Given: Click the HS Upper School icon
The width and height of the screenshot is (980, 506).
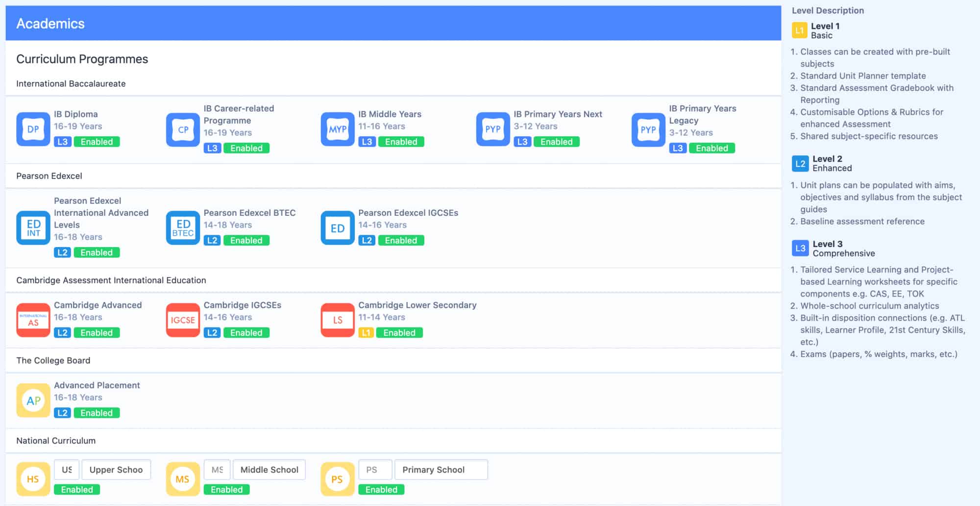Looking at the screenshot, I should pos(33,479).
